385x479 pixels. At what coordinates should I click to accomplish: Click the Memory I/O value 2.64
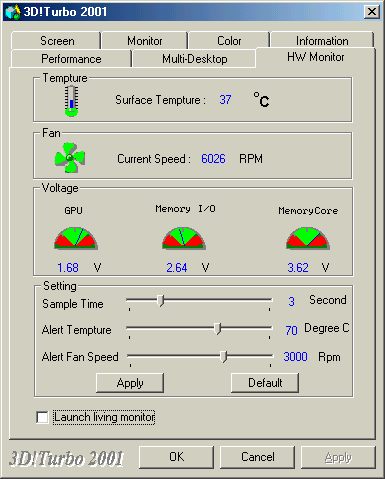[x=177, y=268]
